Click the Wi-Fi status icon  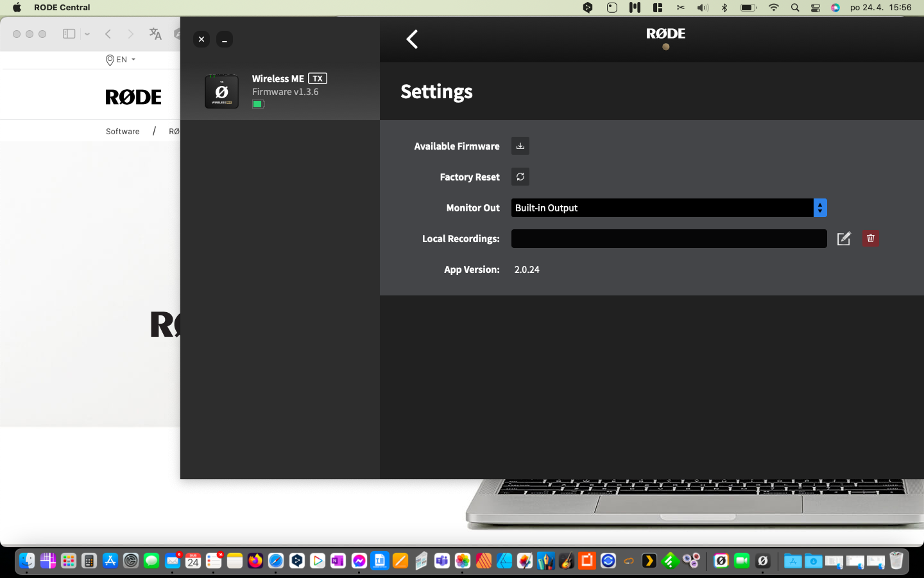click(x=774, y=8)
